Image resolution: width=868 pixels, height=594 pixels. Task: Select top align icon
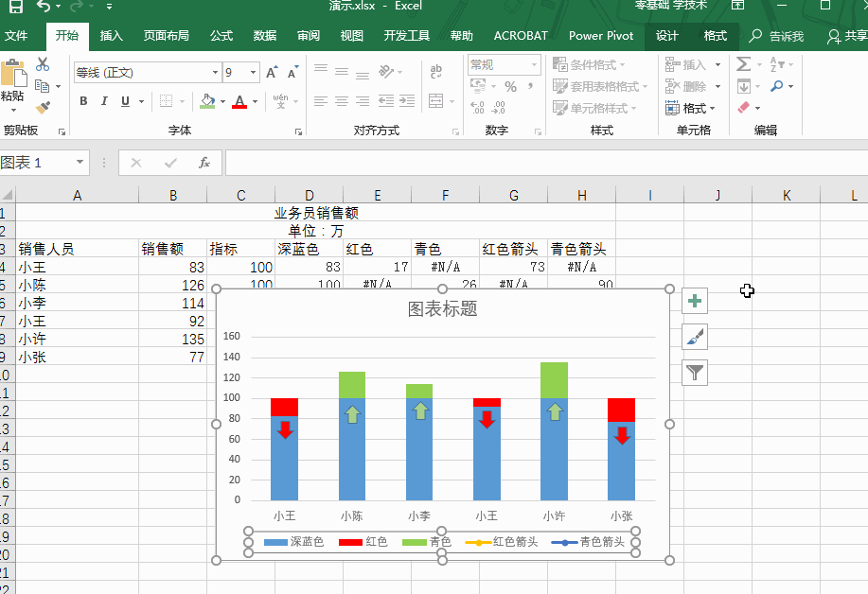coord(321,69)
